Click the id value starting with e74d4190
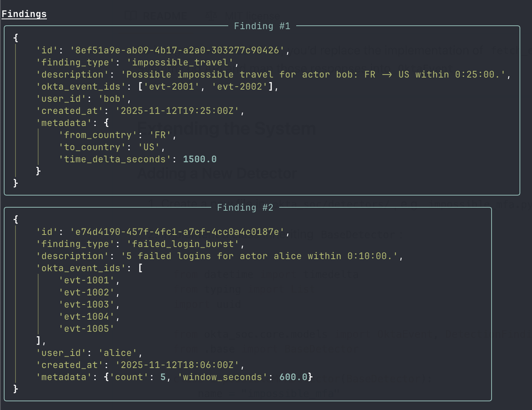 tap(177, 232)
